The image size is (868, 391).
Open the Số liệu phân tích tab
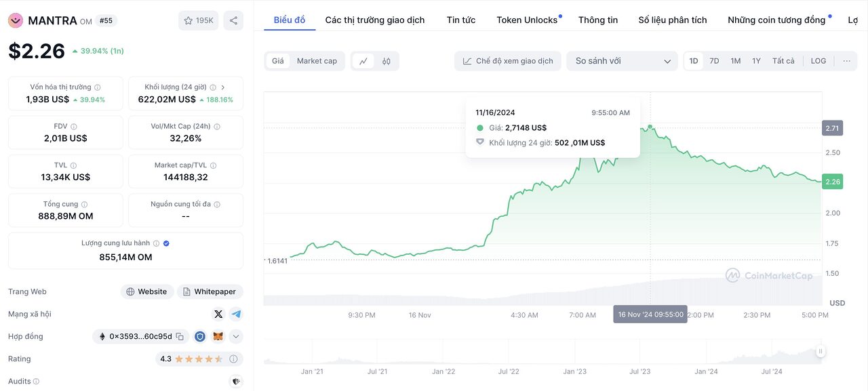673,20
